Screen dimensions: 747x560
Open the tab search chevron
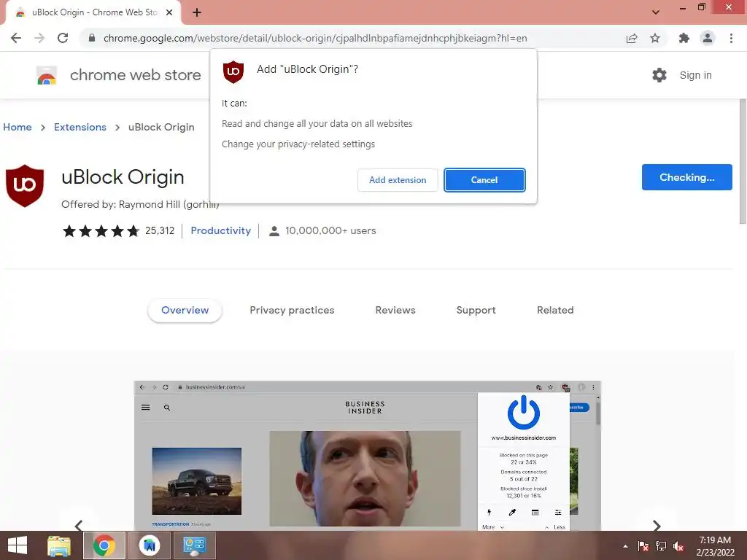click(x=656, y=12)
